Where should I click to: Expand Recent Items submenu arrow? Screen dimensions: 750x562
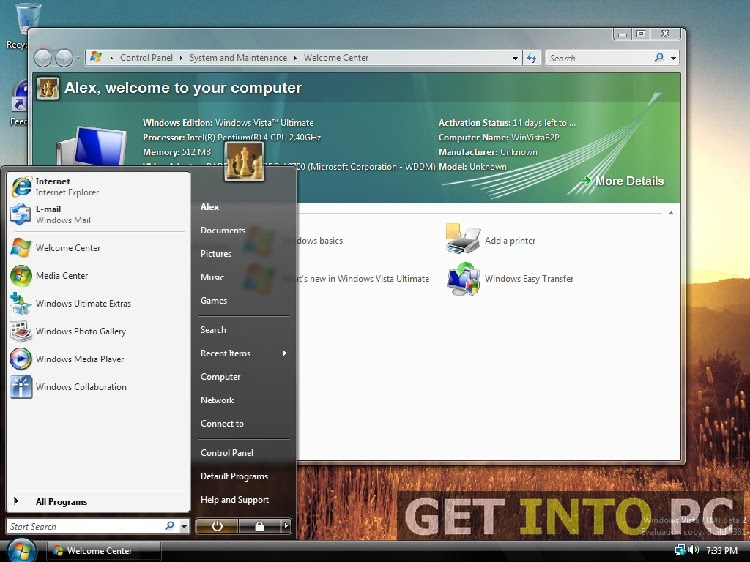[x=285, y=353]
